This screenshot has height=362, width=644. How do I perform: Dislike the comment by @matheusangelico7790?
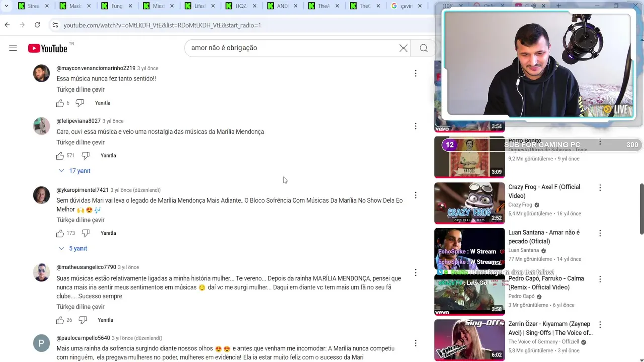click(83, 320)
